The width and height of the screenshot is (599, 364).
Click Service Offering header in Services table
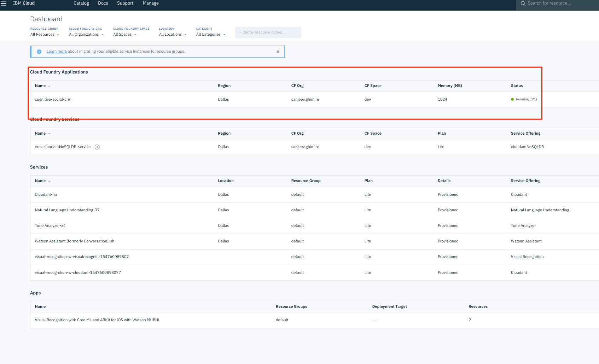[525, 181]
